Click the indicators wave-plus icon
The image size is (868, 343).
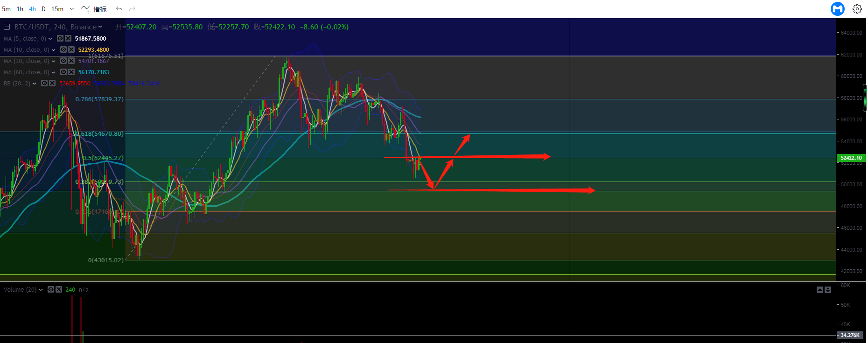click(x=86, y=9)
